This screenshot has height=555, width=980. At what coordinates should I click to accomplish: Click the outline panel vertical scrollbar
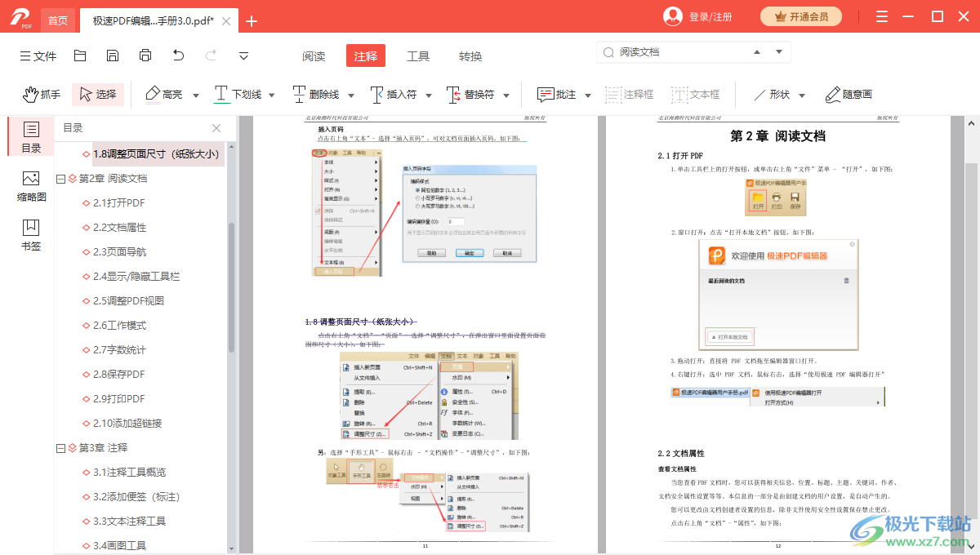pyautogui.click(x=231, y=286)
